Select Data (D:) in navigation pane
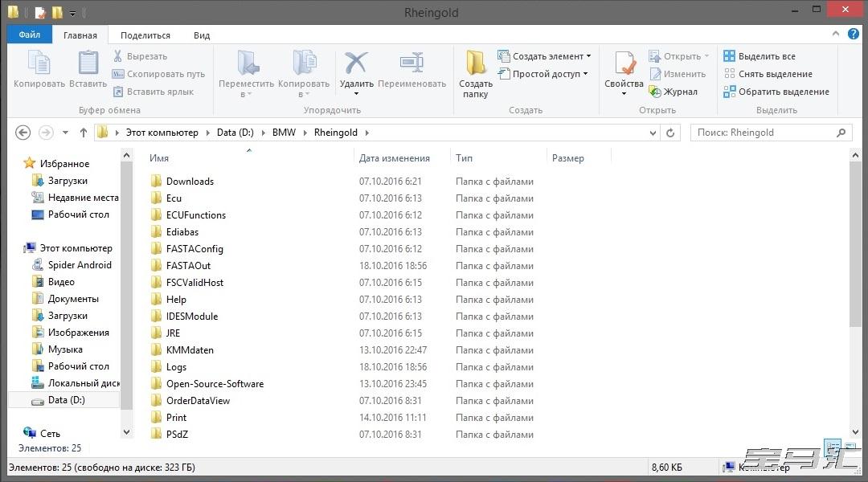This screenshot has width=868, height=482. coord(66,399)
